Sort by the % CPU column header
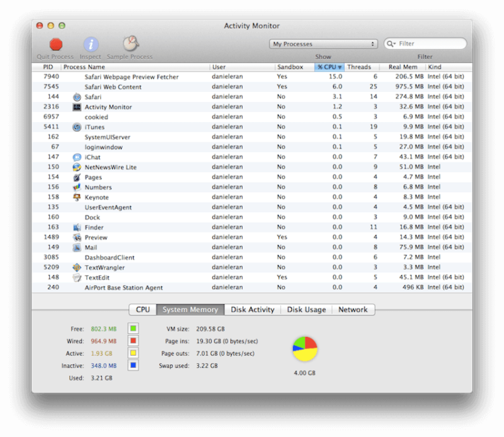504x437 pixels. [x=329, y=66]
